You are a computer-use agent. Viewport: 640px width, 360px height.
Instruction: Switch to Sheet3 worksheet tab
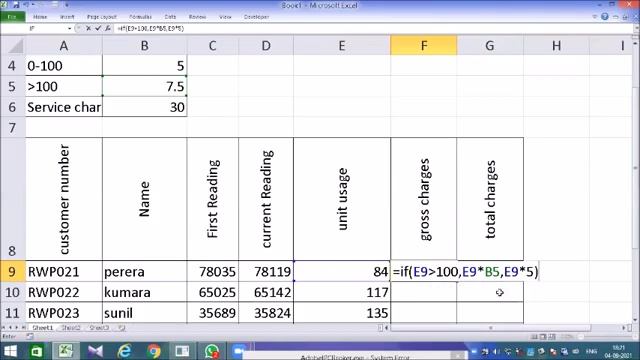99,327
